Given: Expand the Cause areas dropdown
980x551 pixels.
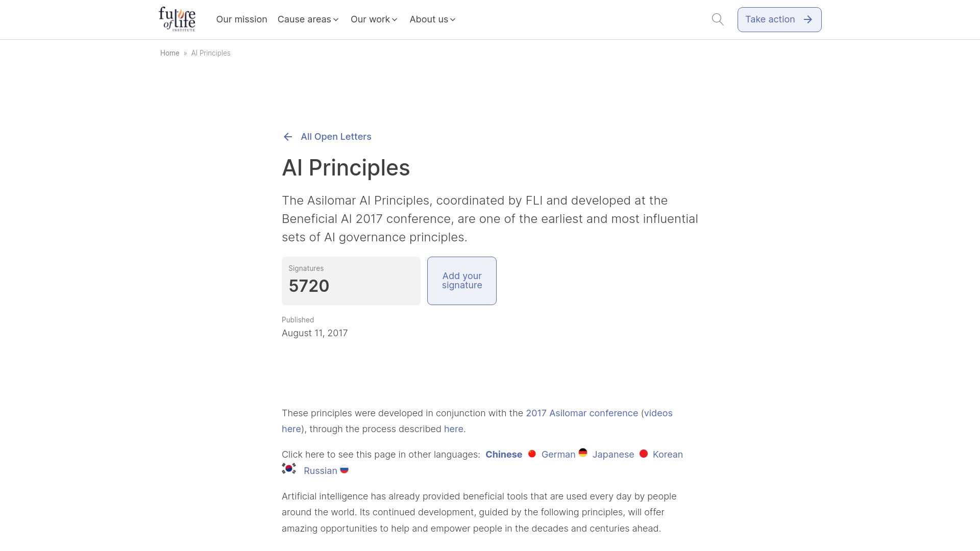Looking at the screenshot, I should coord(308,19).
